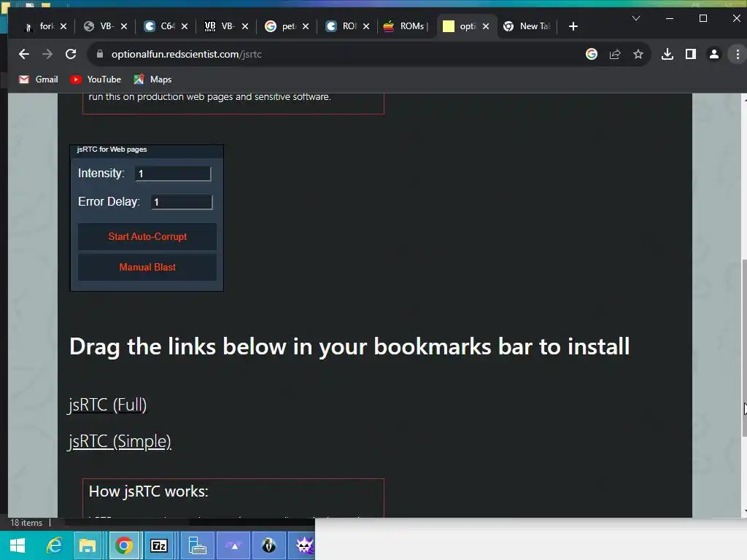
Task: Close the 'fork' tab
Action: pyautogui.click(x=63, y=26)
